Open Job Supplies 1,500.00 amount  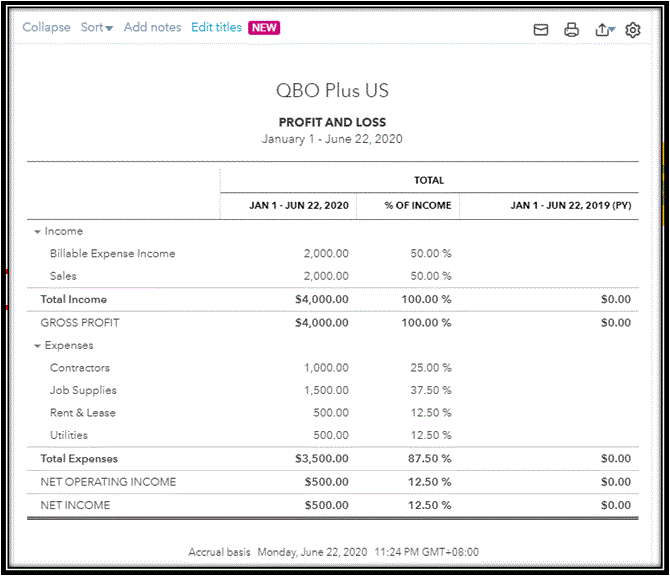coord(326,391)
